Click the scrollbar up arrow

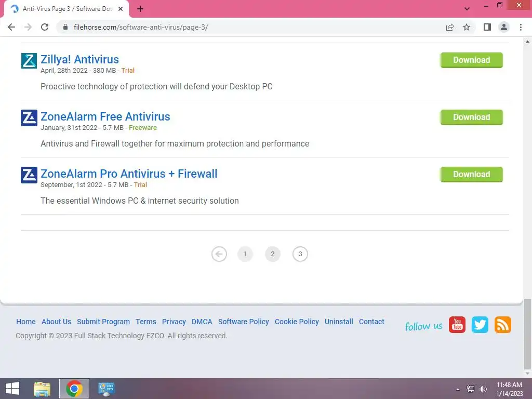[527, 42]
